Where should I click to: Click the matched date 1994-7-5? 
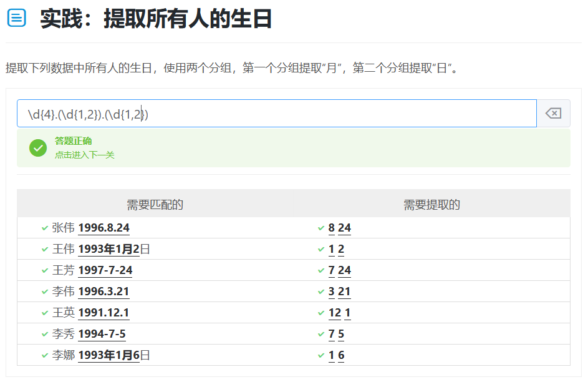coord(102,335)
